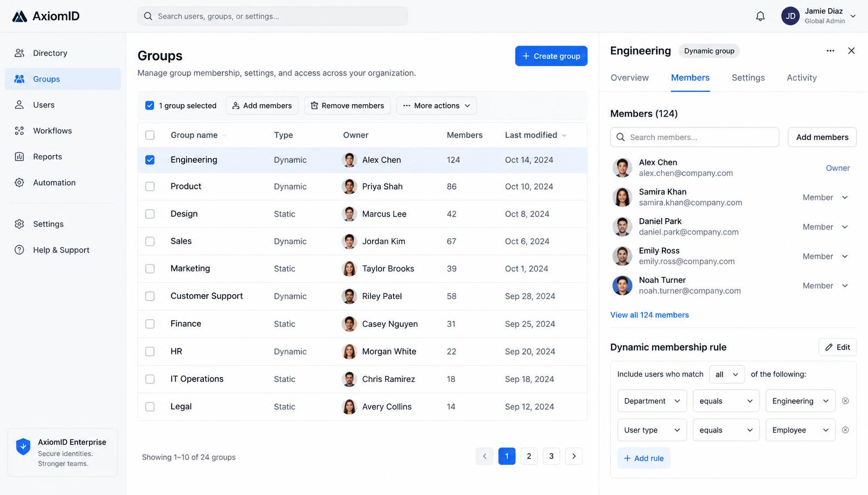Click Daniel Park's avatar in members list
The width and height of the screenshot is (868, 495).
pyautogui.click(x=622, y=227)
